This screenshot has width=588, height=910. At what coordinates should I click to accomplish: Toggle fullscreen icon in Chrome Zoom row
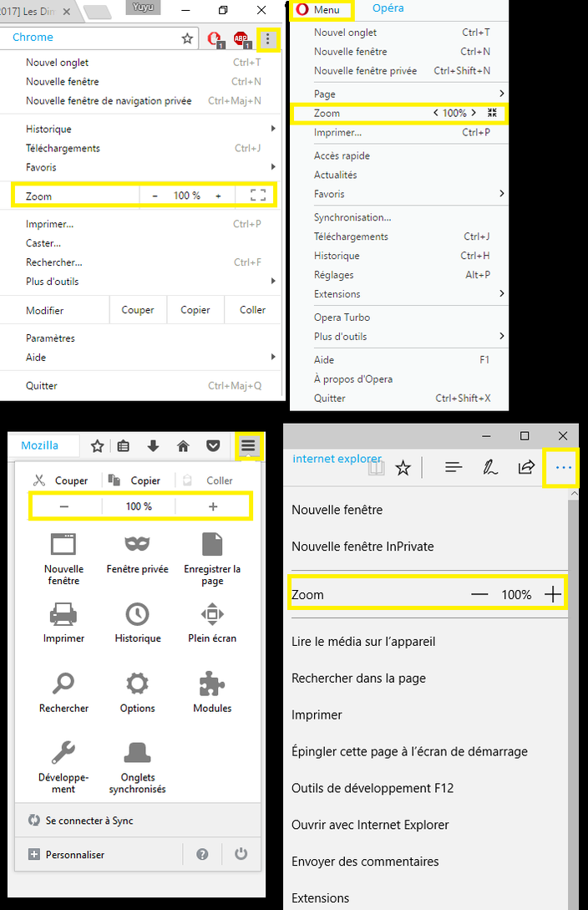click(257, 195)
